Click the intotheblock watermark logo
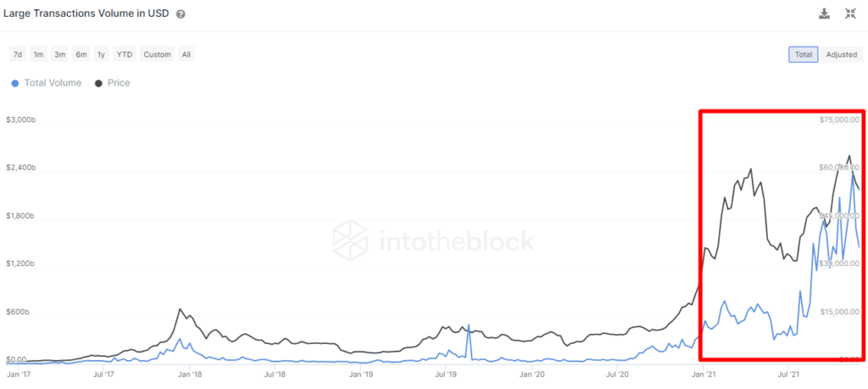Viewport: 868px width, 389px height. [432, 242]
